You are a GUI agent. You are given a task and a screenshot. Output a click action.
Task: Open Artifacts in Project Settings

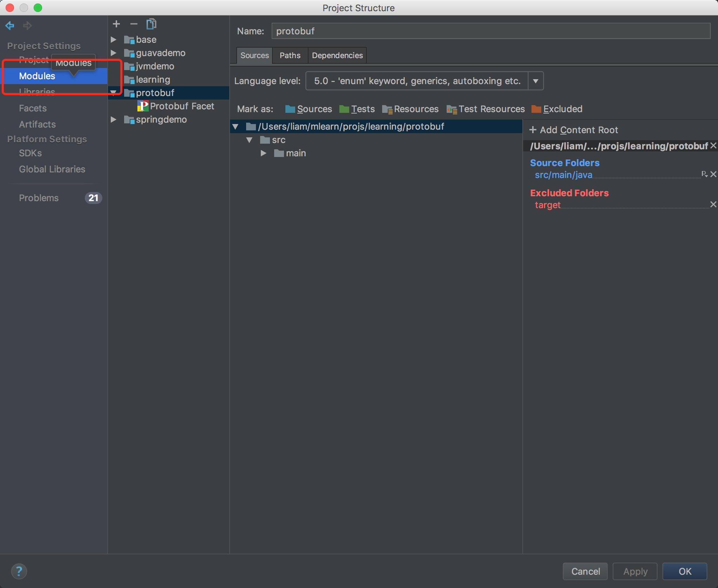pos(37,124)
